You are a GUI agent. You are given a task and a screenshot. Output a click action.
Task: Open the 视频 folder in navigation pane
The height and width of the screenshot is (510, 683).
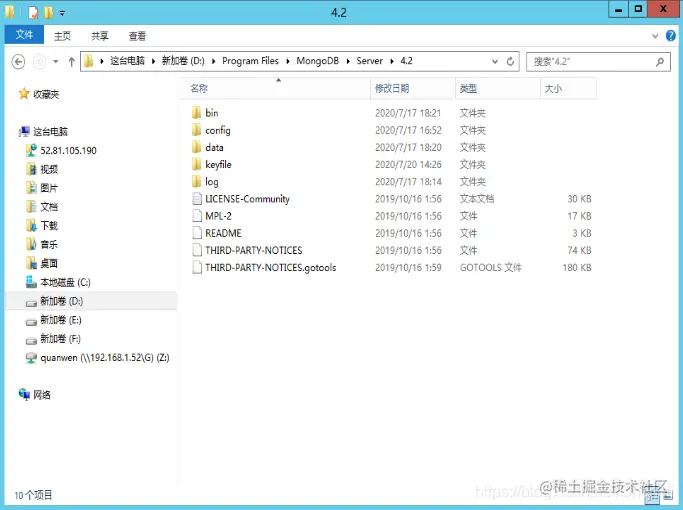click(49, 169)
